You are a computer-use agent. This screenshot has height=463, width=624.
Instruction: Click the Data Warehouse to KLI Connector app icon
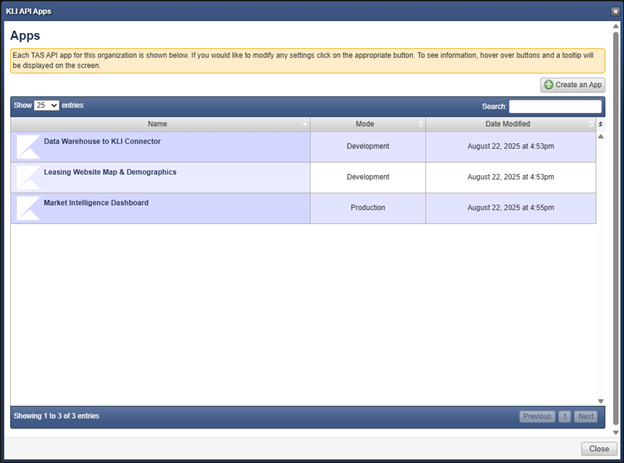(28, 147)
